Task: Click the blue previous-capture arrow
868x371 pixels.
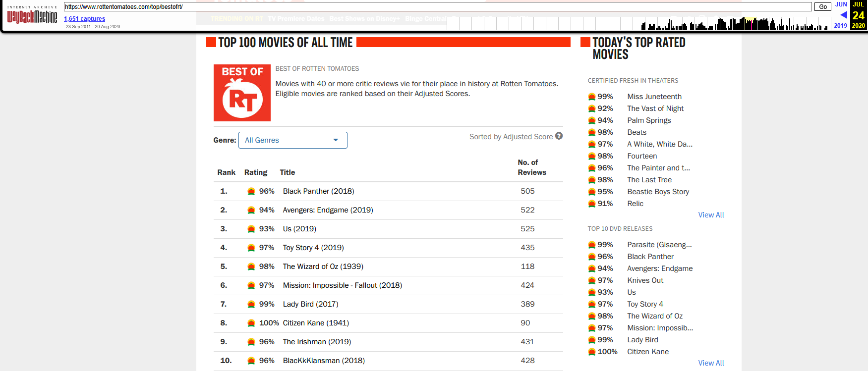Action: (843, 15)
